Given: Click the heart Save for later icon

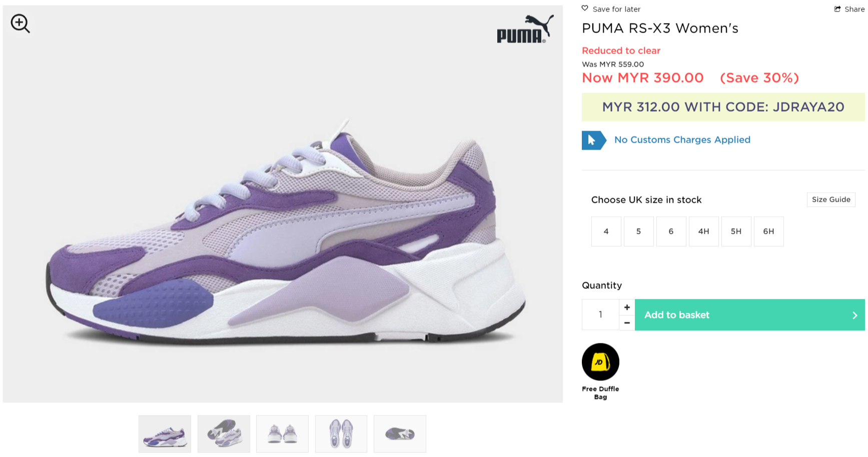Looking at the screenshot, I should (585, 9).
